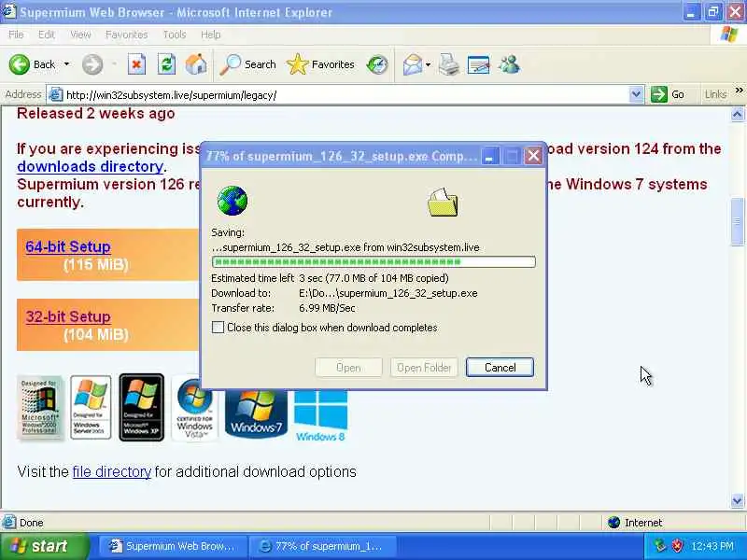Click the Certified for Windows Vista badge

tap(194, 408)
